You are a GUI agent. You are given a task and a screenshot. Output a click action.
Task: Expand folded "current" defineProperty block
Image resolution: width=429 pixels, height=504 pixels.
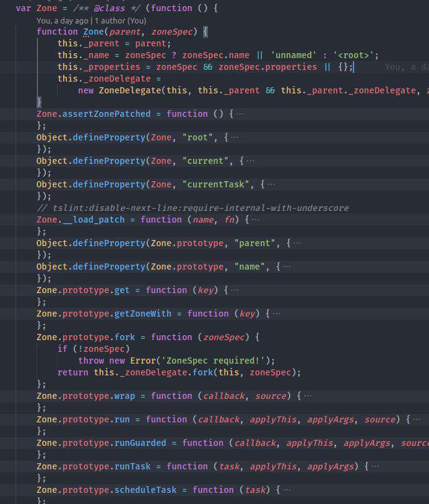coord(250,161)
